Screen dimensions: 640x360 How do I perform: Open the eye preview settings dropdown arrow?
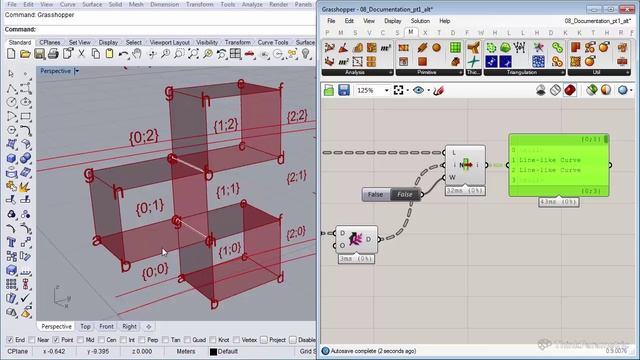(429, 91)
